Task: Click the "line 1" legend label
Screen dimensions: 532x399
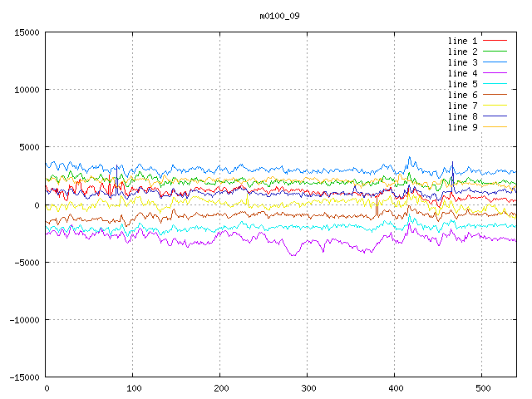Action: click(x=462, y=41)
